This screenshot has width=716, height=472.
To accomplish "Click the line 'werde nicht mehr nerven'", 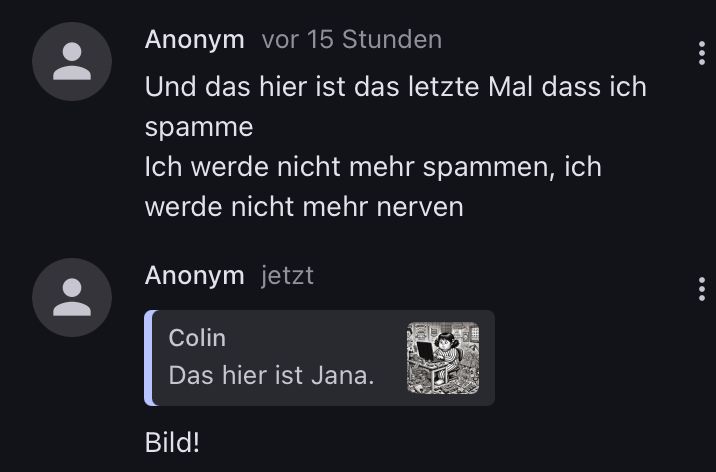I will (304, 207).
